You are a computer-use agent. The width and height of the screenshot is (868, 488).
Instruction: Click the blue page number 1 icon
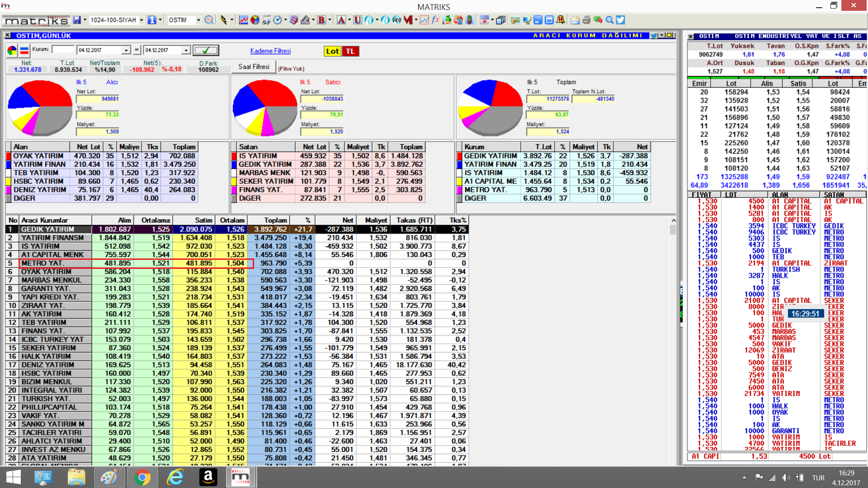pos(152,20)
